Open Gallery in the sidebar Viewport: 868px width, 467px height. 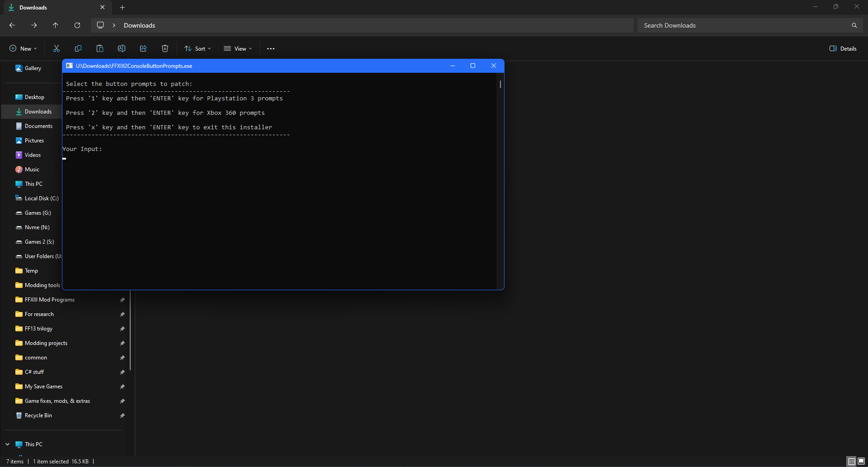pyautogui.click(x=33, y=68)
